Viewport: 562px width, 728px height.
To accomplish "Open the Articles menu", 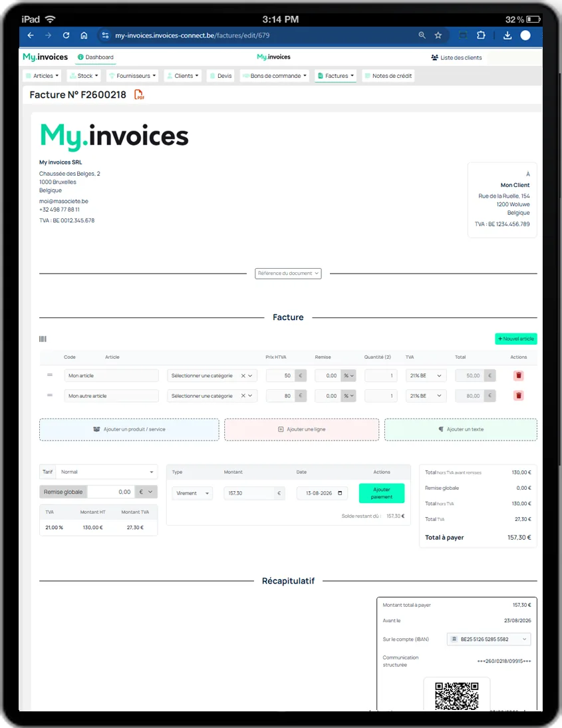I will (x=42, y=76).
